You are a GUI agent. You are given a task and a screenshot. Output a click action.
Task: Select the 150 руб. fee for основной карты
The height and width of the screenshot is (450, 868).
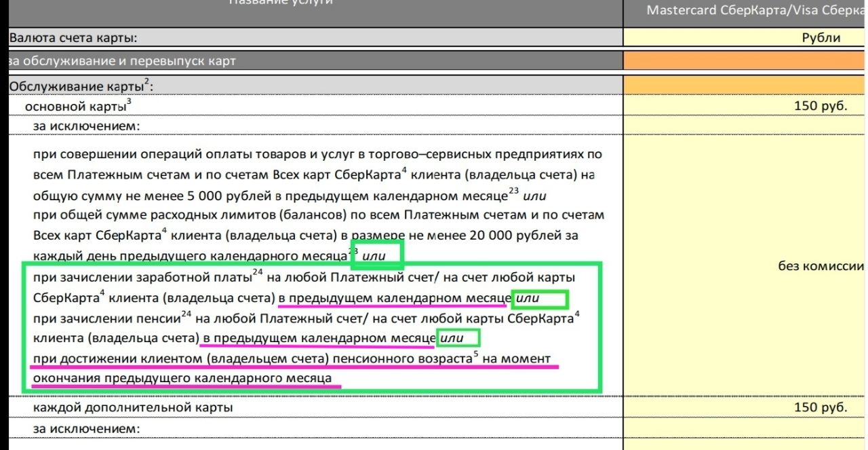(x=821, y=106)
